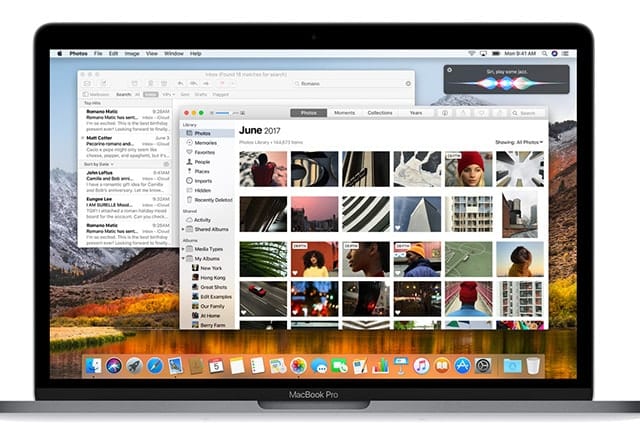Click Wi-Fi status icon in menu bar

(472, 53)
